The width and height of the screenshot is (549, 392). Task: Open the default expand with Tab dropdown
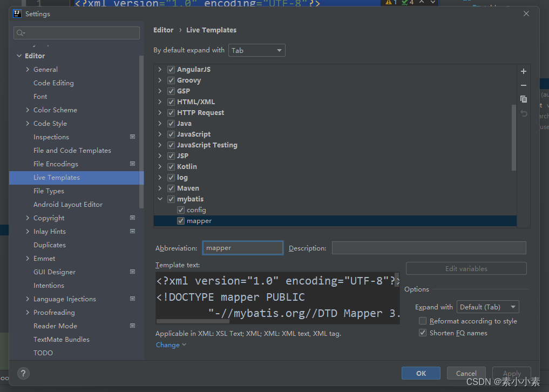click(256, 50)
